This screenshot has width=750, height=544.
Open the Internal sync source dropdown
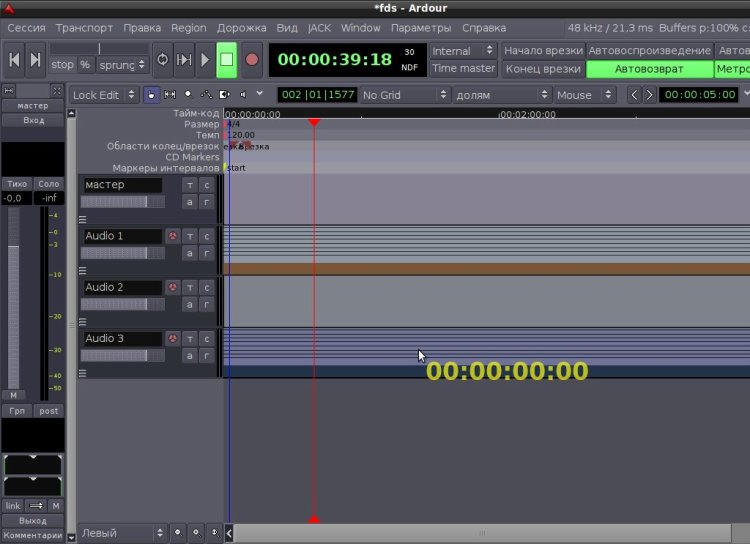tap(463, 51)
